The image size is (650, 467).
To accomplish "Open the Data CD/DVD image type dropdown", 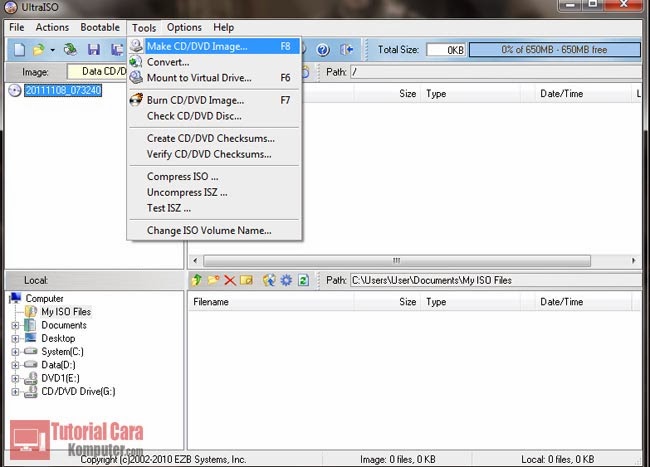I will (x=97, y=72).
